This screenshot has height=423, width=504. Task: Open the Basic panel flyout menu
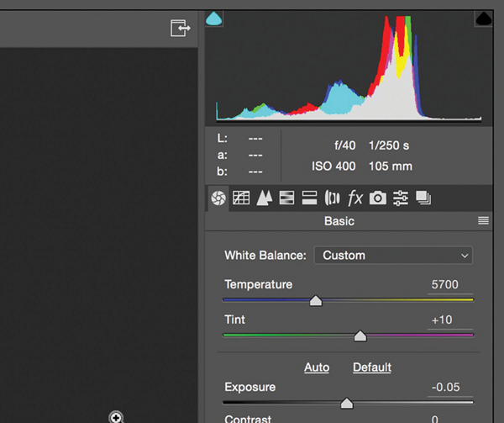483,221
